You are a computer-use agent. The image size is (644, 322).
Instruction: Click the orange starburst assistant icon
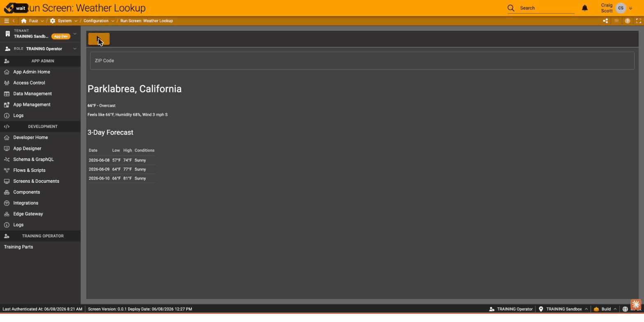point(636,304)
